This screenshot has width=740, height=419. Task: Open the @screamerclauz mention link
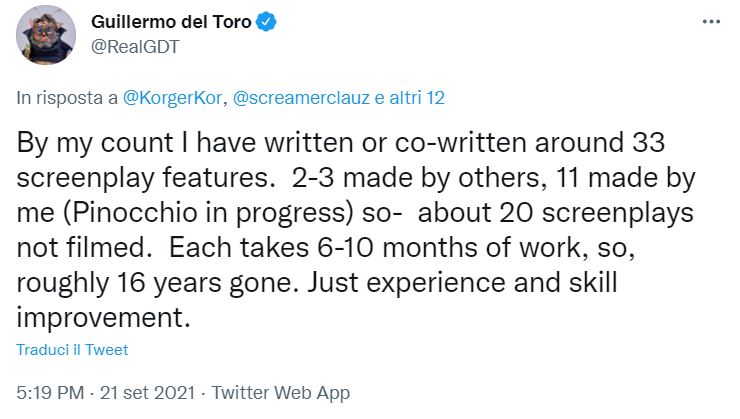tap(302, 98)
